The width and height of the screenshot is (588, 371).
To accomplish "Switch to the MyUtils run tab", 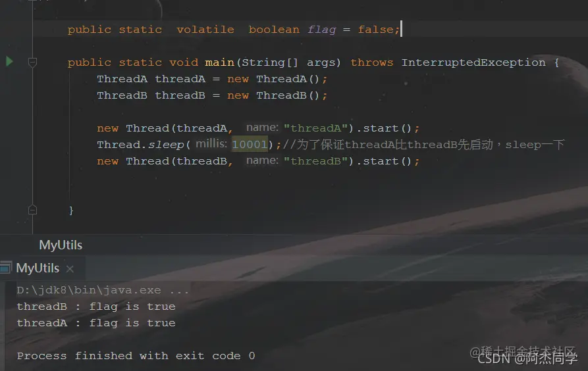I will (x=38, y=268).
